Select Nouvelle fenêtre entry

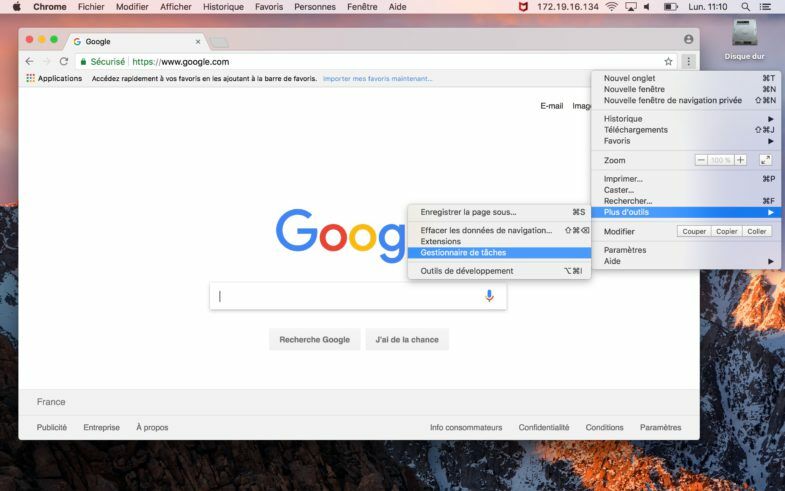686,89
